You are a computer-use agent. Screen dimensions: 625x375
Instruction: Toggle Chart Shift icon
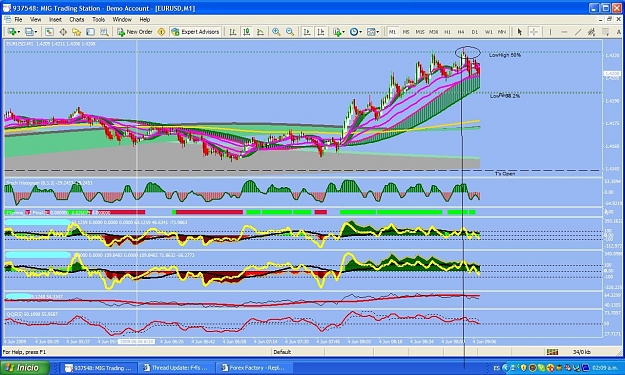320,32
